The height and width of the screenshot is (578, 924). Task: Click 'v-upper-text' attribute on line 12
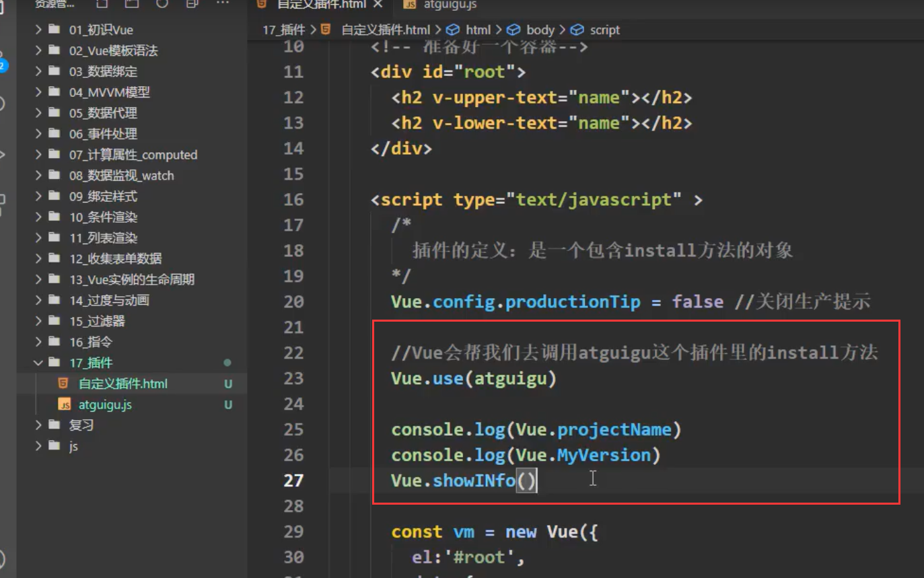click(495, 98)
